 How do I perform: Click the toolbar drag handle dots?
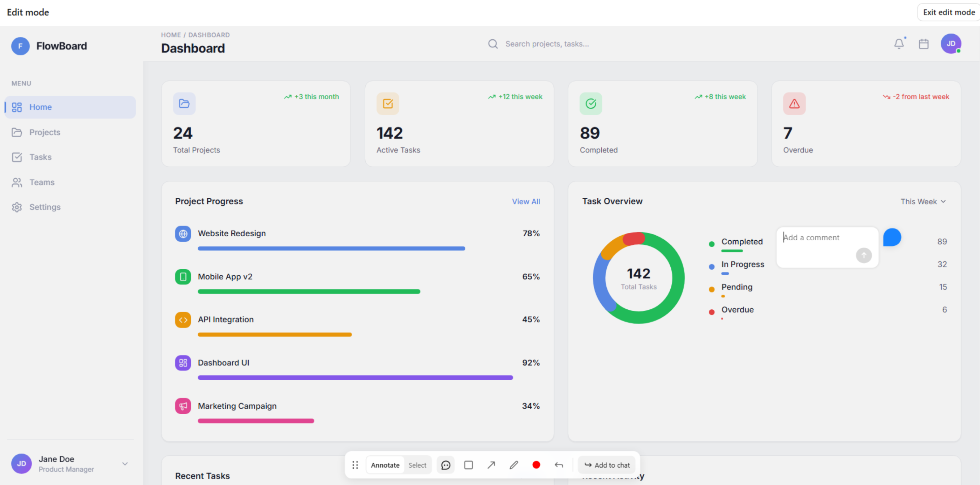pos(355,465)
